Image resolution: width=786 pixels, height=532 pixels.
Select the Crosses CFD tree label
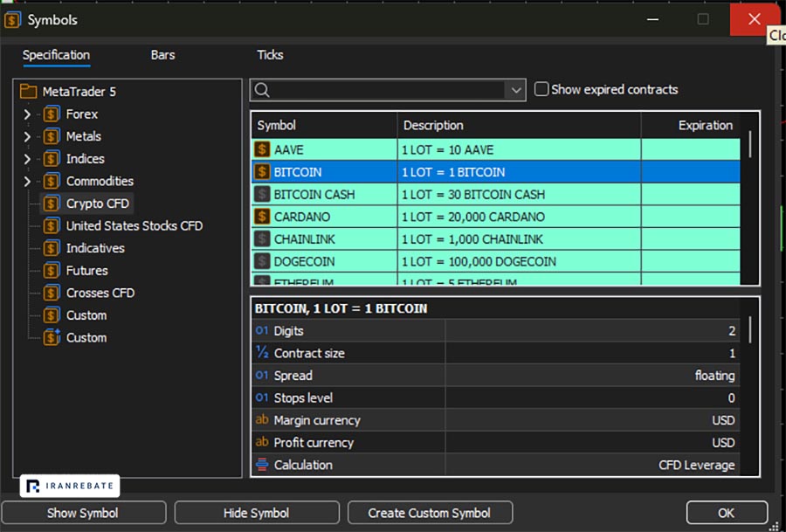tap(100, 293)
